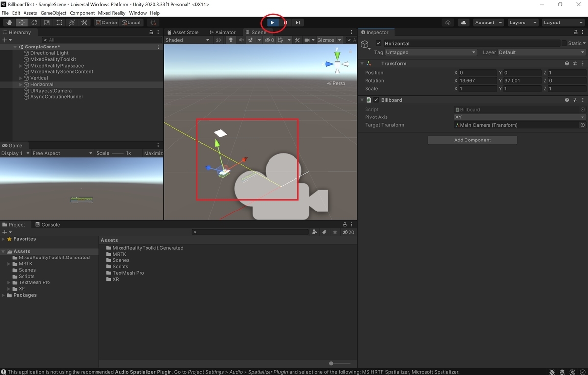Image resolution: width=588 pixels, height=375 pixels.
Task: Toggle the Horizontal object active checkbox
Action: [x=378, y=43]
